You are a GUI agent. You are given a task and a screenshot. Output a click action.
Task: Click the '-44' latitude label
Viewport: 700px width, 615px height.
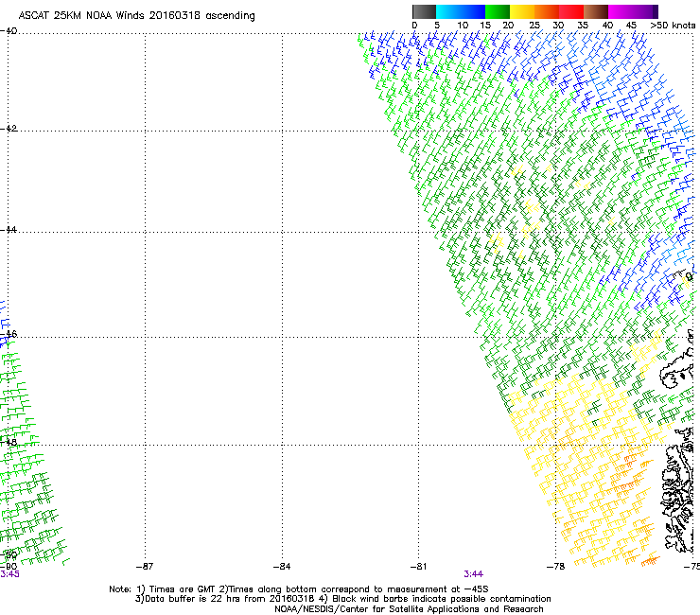[9, 230]
